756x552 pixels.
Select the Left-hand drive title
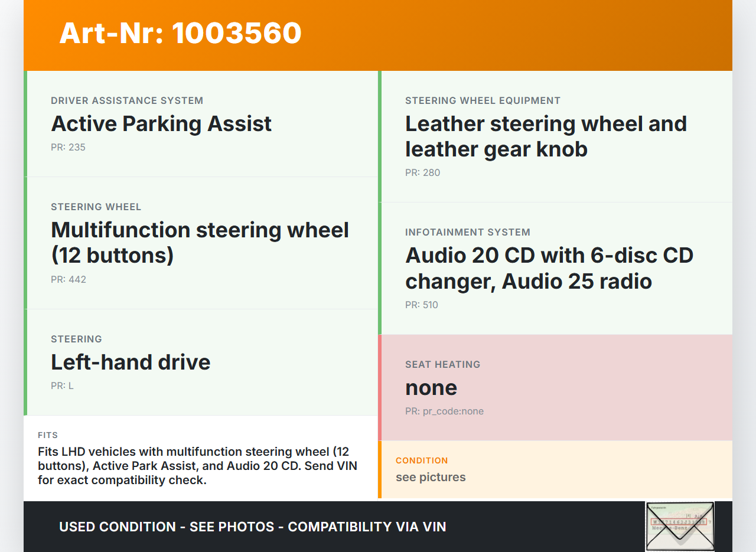pyautogui.click(x=131, y=362)
